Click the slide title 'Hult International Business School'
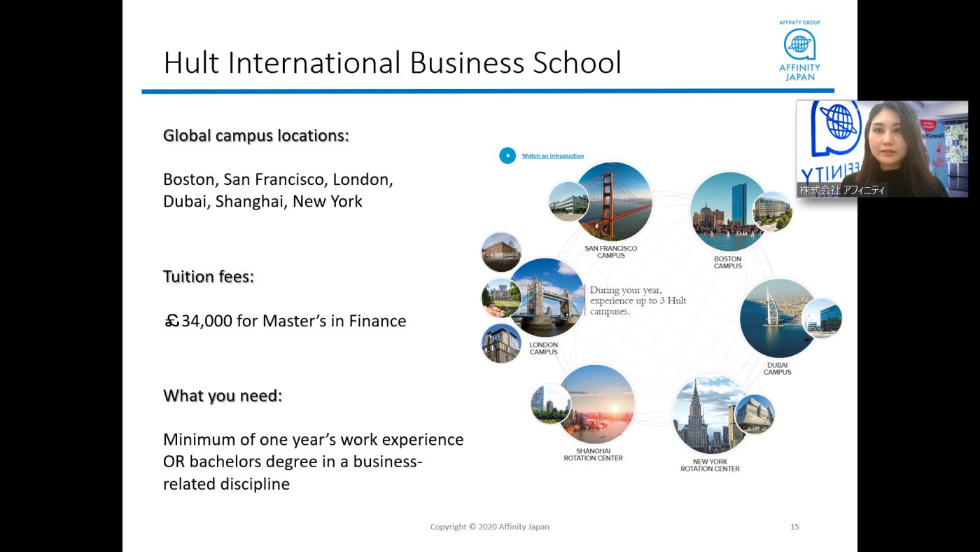 point(392,62)
